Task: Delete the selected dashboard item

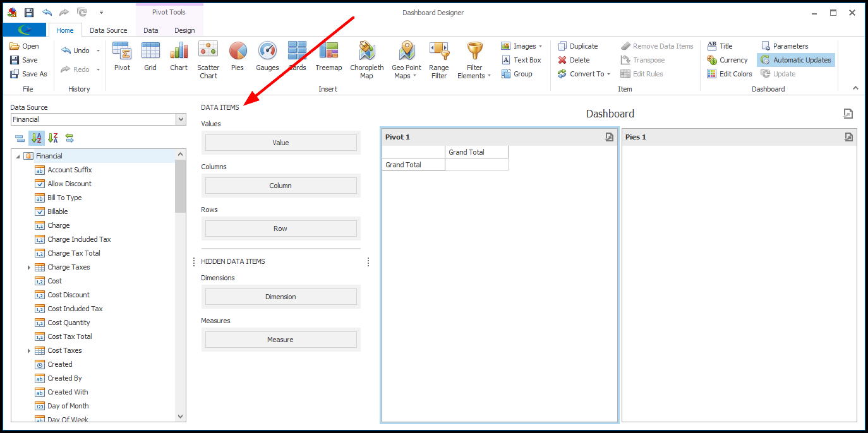Action: click(x=574, y=60)
